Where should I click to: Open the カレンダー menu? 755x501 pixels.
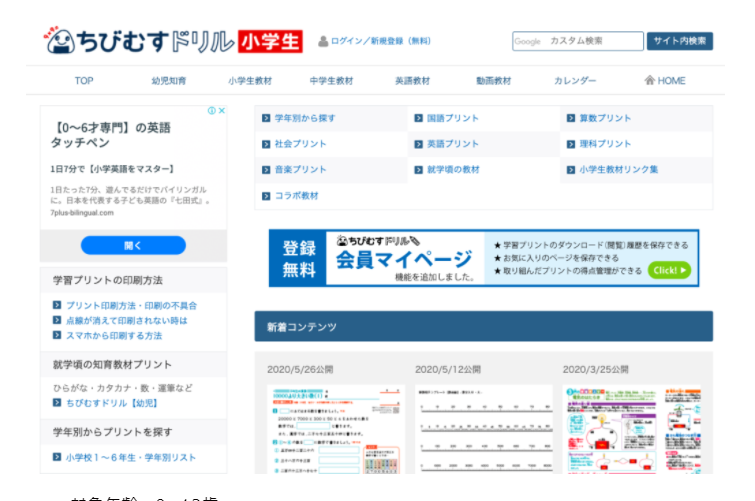(x=575, y=81)
